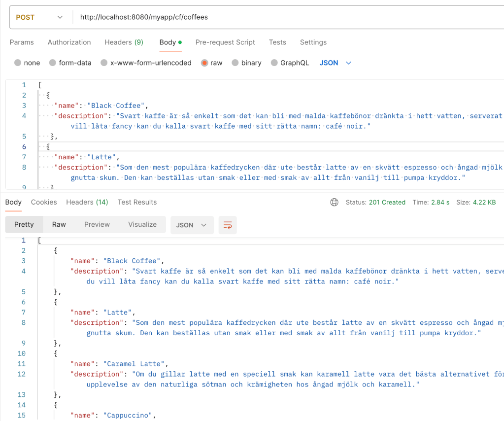Expand the JSON body format dropdown
Viewport: 504px width, 421px height.
[336, 63]
